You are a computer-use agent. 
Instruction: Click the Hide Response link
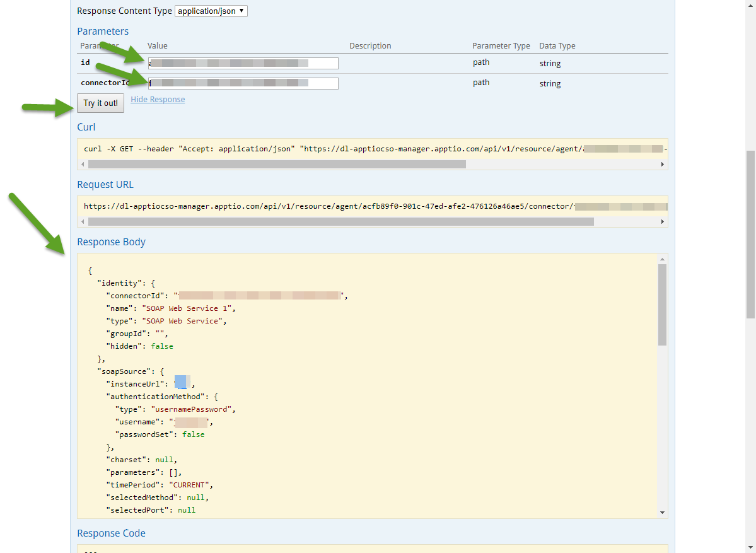tap(158, 100)
